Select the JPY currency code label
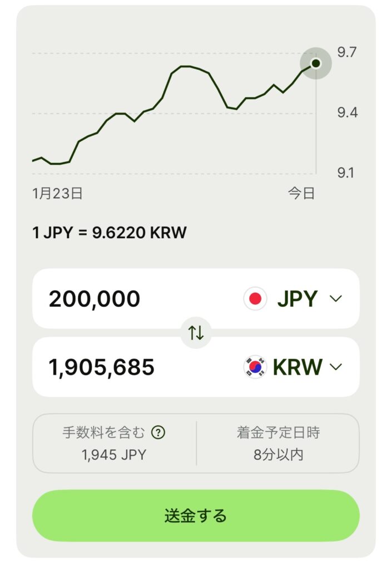This screenshot has height=570, width=392. [297, 299]
